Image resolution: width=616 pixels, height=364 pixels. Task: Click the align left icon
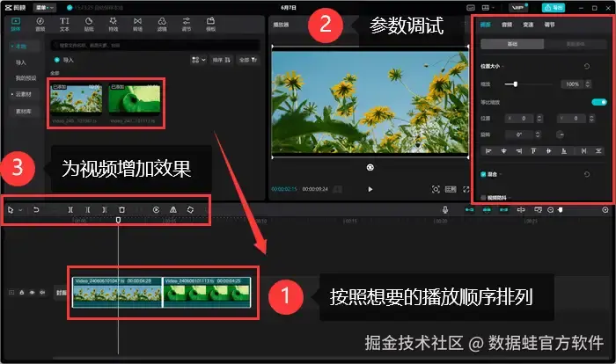pyautogui.click(x=488, y=150)
